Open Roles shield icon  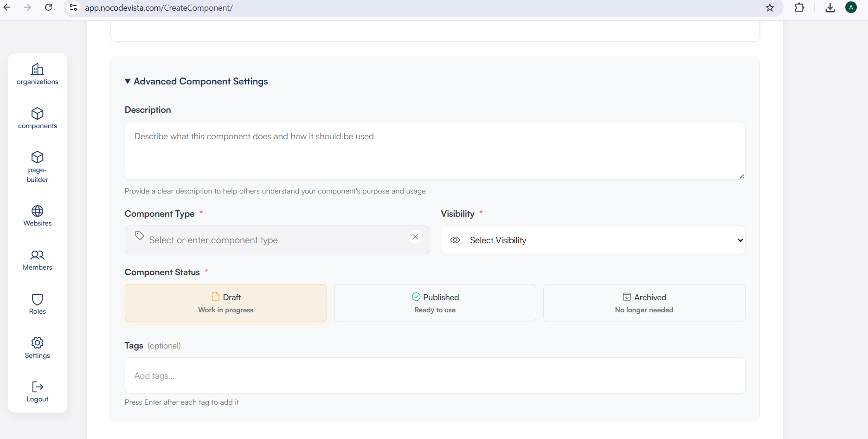37,299
